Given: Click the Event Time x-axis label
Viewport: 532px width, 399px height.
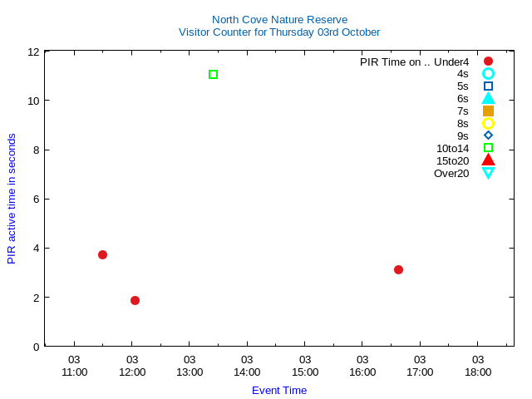Looking at the screenshot, I should (279, 390).
